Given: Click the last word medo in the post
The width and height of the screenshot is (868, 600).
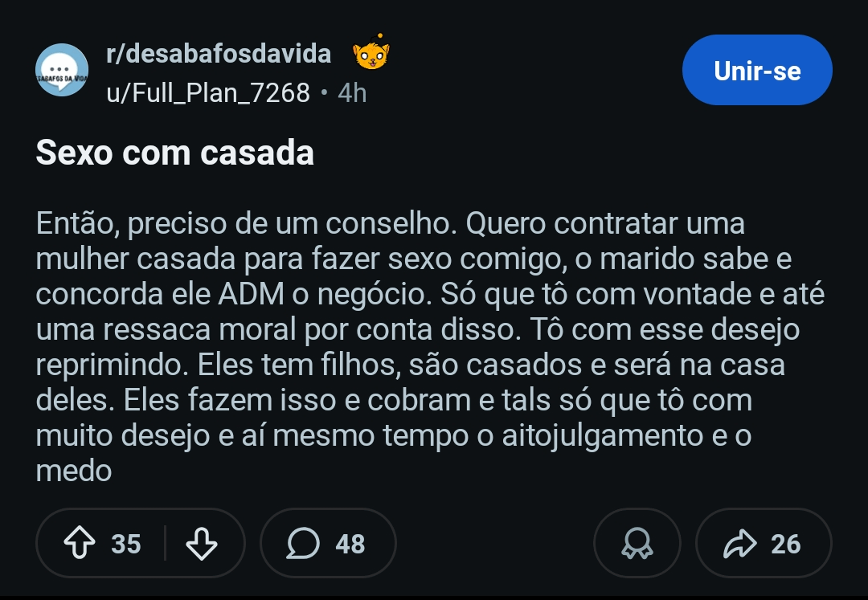Looking at the screenshot, I should pos(74,471).
